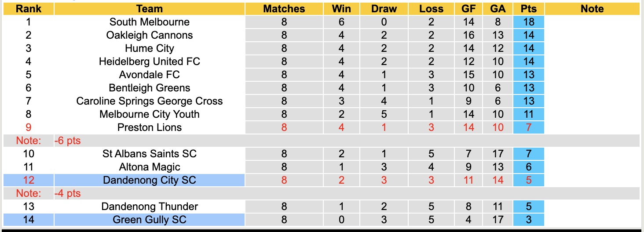Click the "-4 pts" note text
Screen dimensions: 644x232
coord(68,194)
